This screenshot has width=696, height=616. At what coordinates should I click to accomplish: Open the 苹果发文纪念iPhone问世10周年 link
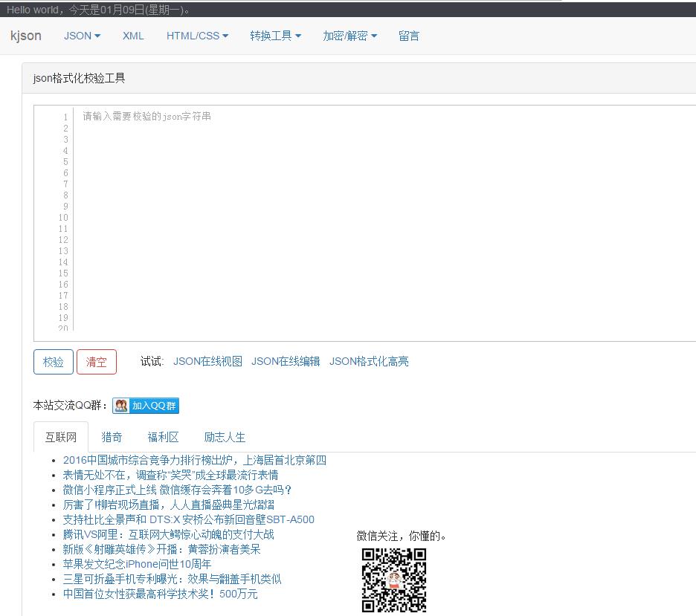(137, 564)
